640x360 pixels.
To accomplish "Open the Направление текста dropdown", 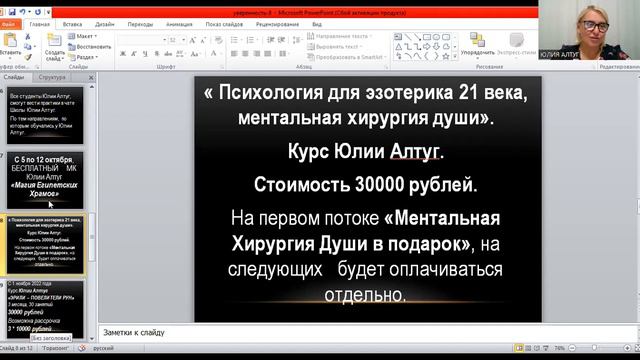I will 340,36.
